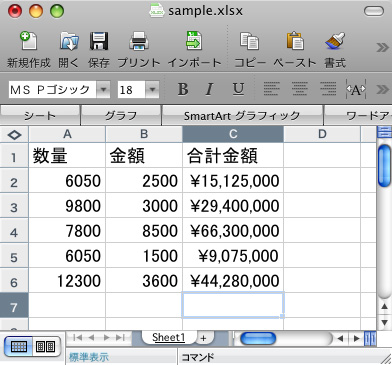This screenshot has height=365, width=392.
Task: Select the Sheet1 tab
Action: (x=169, y=337)
